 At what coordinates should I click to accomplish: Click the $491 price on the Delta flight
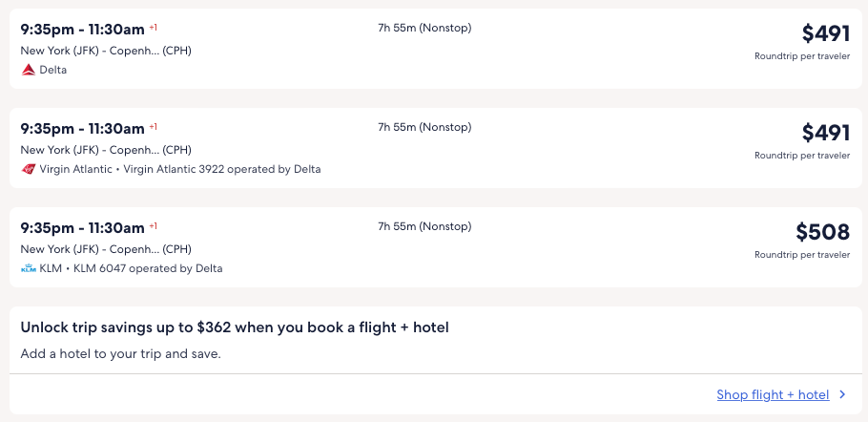click(825, 33)
